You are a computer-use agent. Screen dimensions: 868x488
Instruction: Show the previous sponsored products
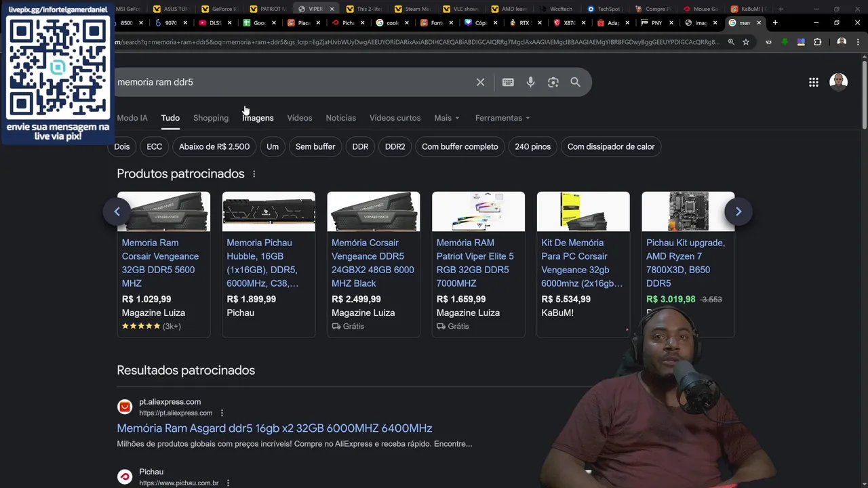click(117, 211)
